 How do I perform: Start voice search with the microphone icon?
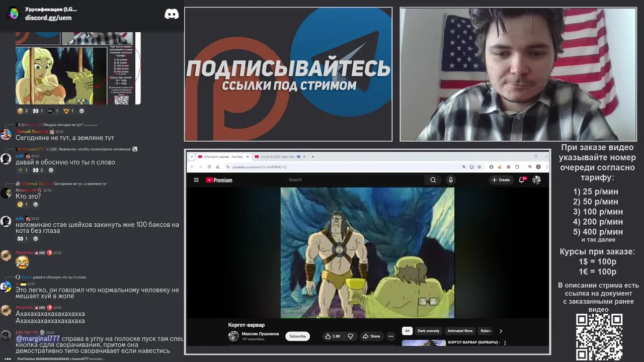pos(451,180)
